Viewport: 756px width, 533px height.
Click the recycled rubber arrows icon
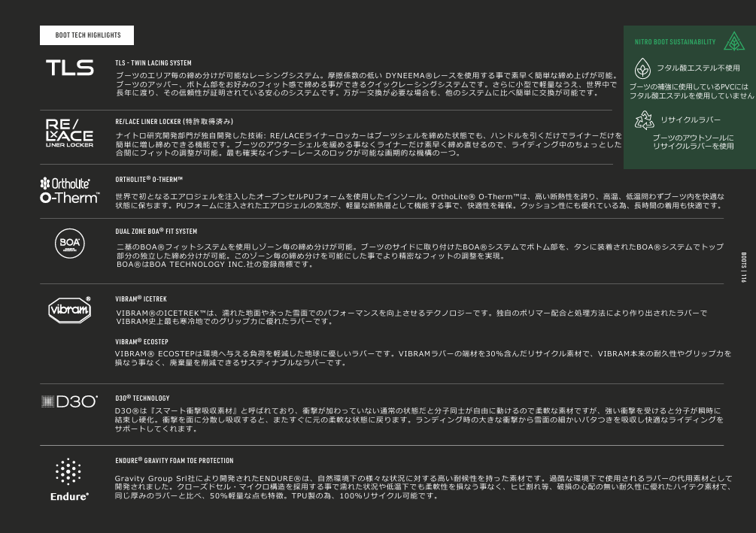645,120
